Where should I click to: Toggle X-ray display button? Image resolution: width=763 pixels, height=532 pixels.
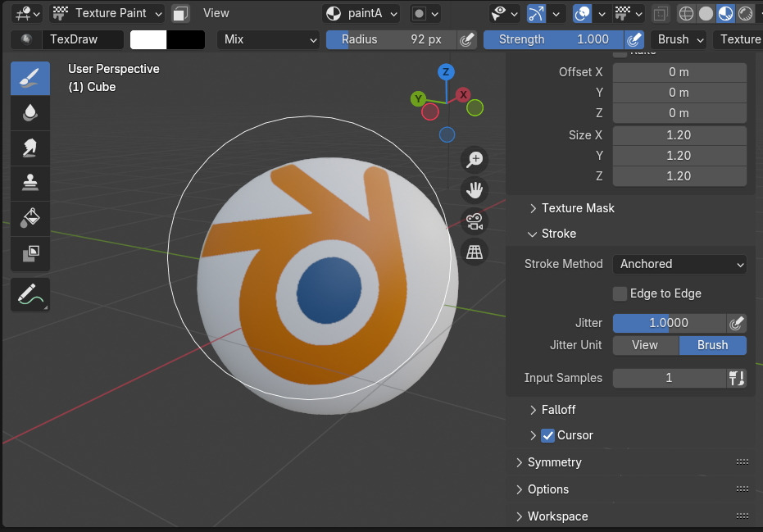click(x=661, y=14)
